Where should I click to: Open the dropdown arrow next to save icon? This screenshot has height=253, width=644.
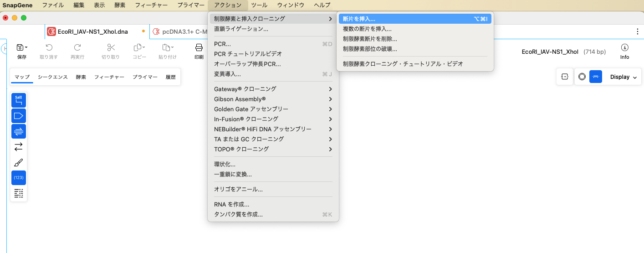click(26, 47)
